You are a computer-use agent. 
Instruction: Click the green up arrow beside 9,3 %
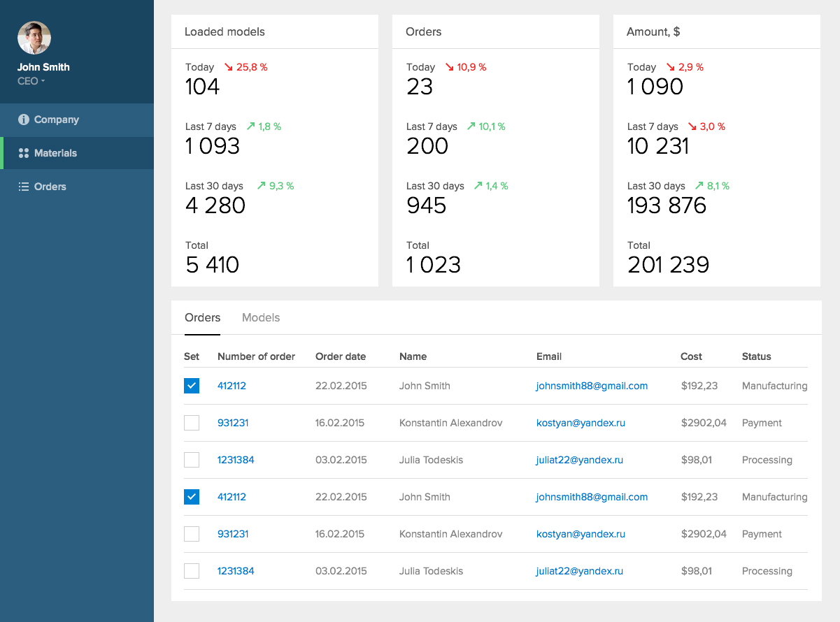tap(262, 186)
